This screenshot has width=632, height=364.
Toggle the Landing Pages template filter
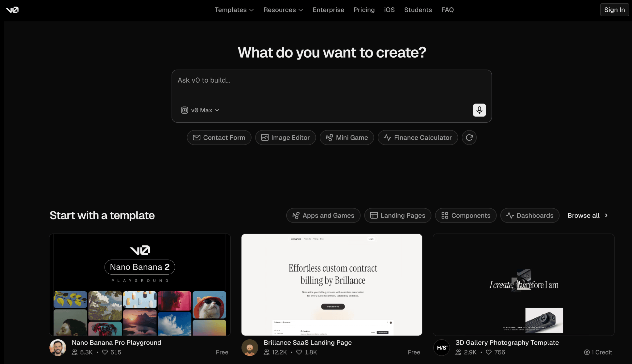(397, 215)
